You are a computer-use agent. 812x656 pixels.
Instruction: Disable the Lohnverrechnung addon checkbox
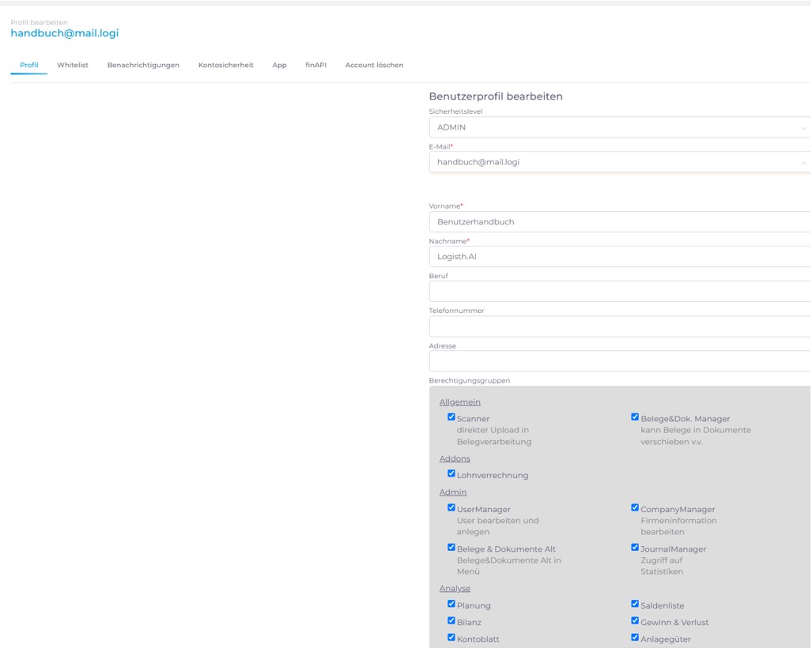point(451,473)
